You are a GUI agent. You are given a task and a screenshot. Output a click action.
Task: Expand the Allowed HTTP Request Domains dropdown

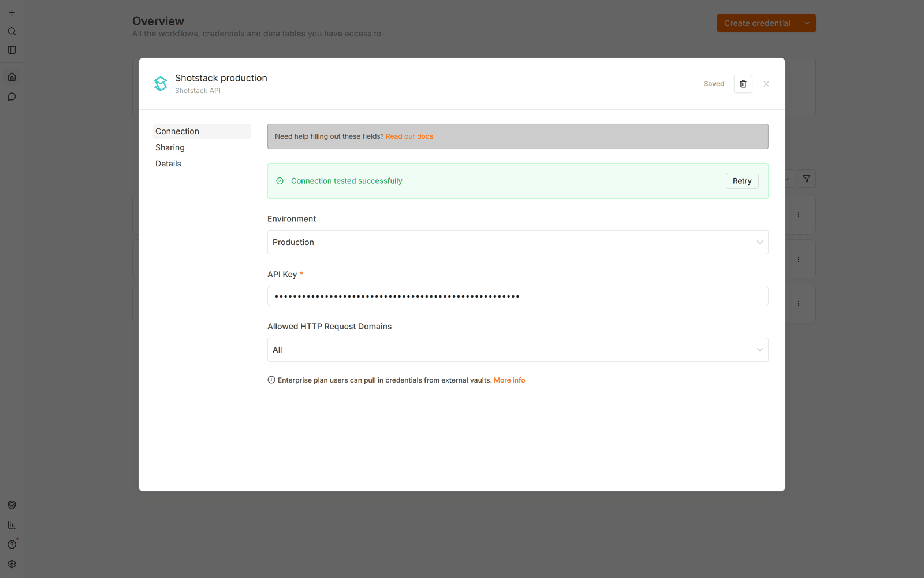[x=517, y=350]
